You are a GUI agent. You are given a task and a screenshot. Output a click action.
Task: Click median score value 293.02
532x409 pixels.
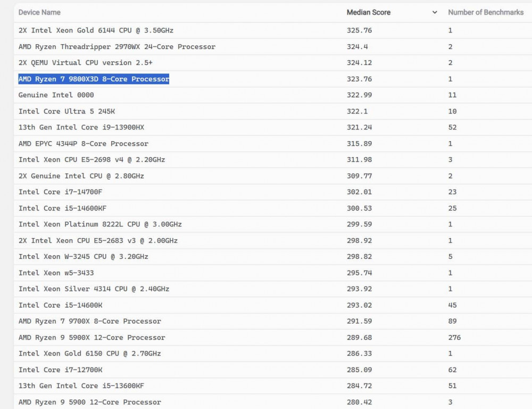coord(359,305)
